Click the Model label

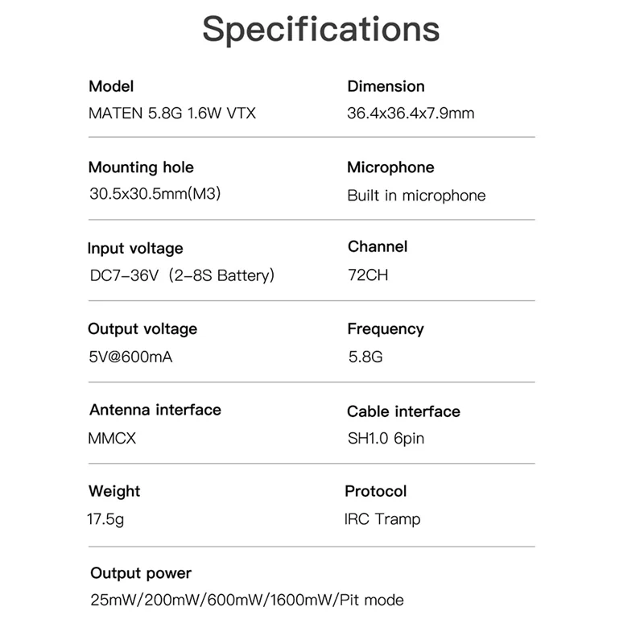(x=111, y=86)
